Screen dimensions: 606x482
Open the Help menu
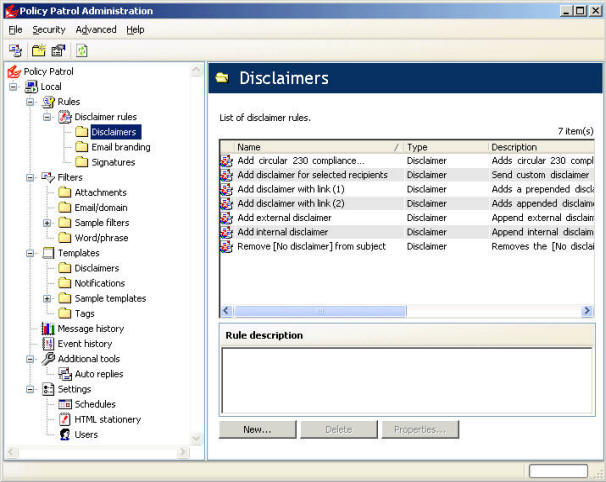[135, 30]
